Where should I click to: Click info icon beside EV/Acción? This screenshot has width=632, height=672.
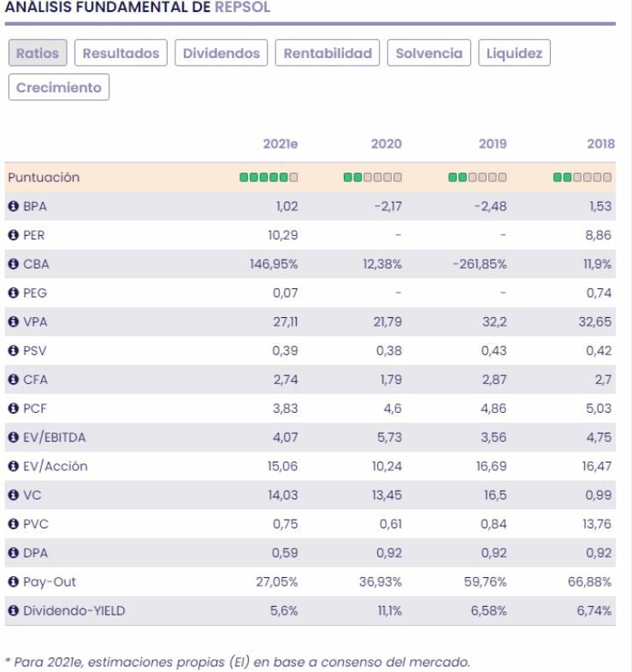pos(14,467)
